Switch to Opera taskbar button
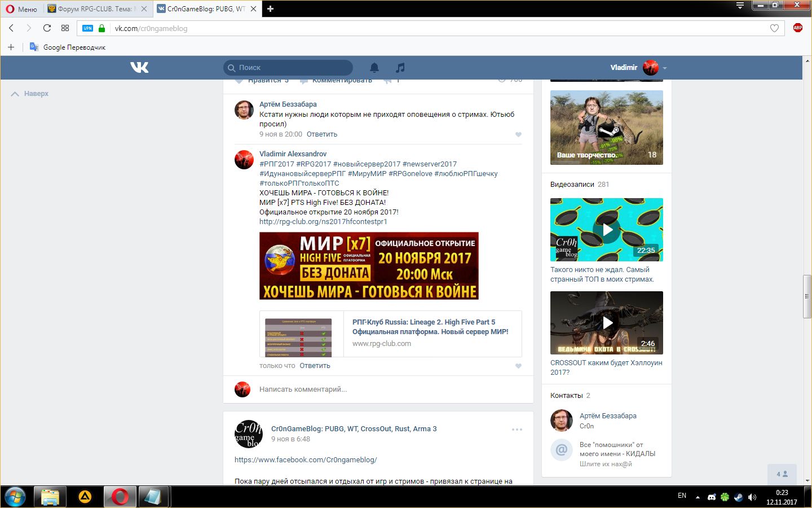The image size is (812, 508). [120, 497]
